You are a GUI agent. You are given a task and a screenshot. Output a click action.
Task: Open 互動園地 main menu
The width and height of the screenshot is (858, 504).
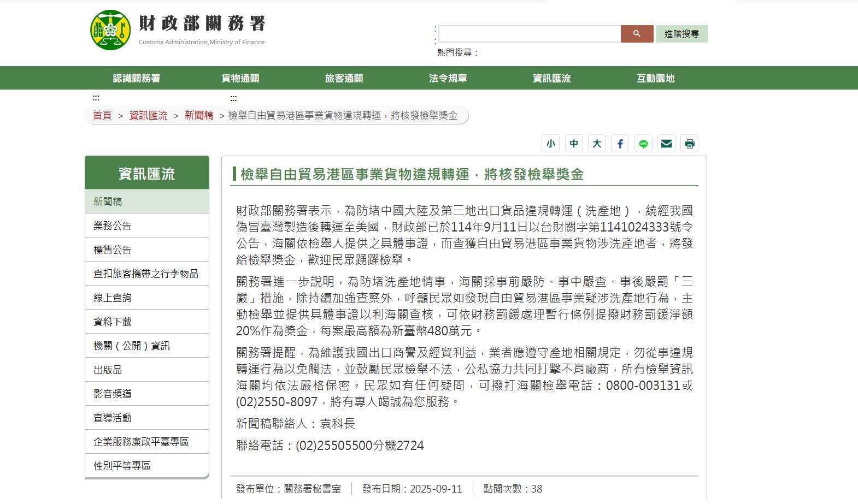[656, 78]
